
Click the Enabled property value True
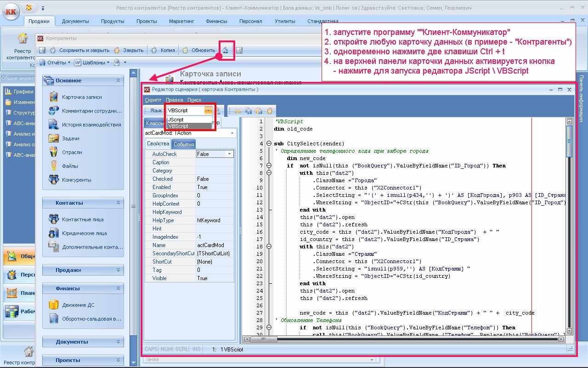tap(215, 187)
